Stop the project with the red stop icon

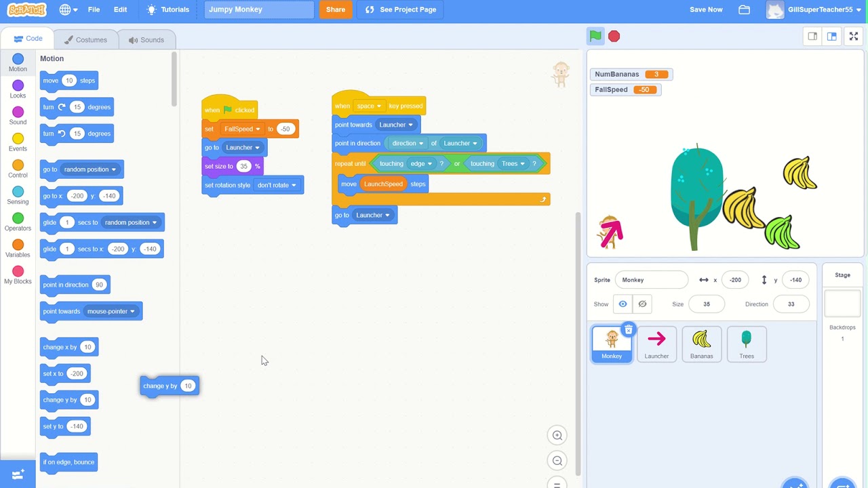[614, 37]
